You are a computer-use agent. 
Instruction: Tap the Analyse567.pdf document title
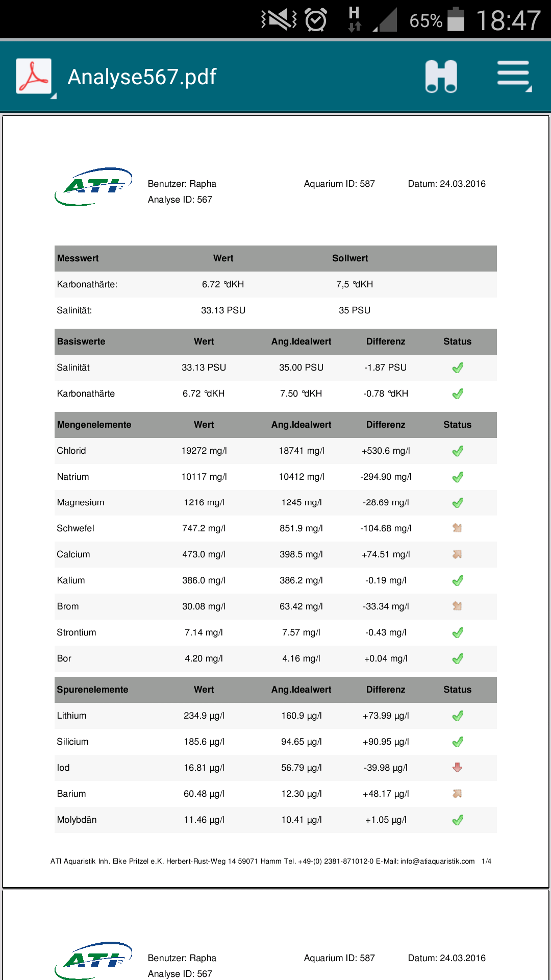142,77
